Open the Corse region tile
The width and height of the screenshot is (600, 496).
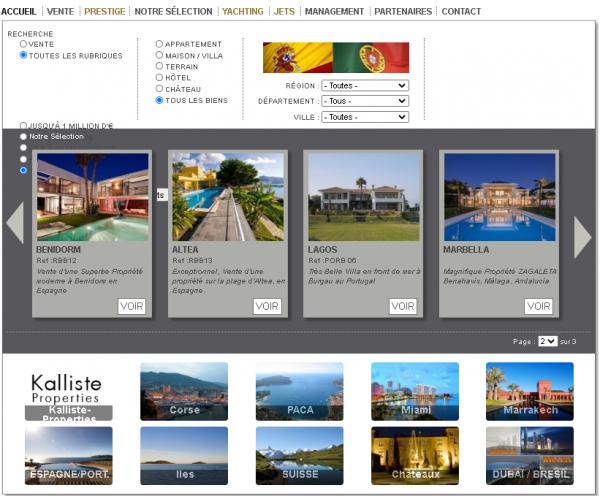(184, 391)
